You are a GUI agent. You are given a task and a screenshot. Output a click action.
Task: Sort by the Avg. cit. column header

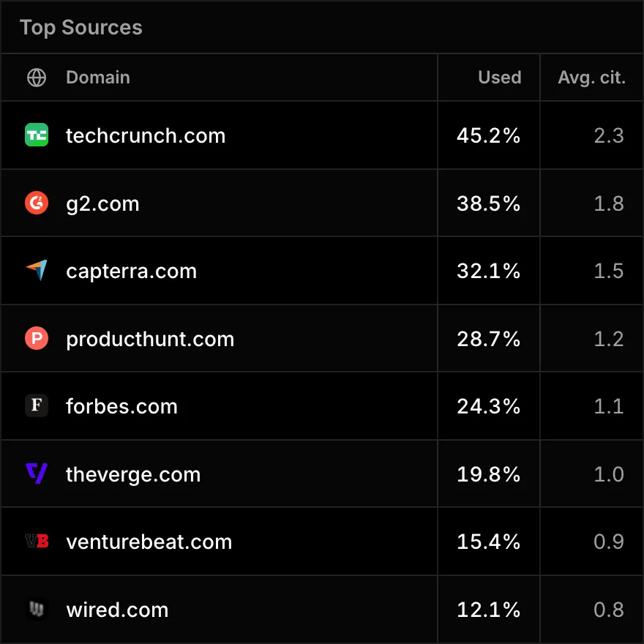pos(592,77)
